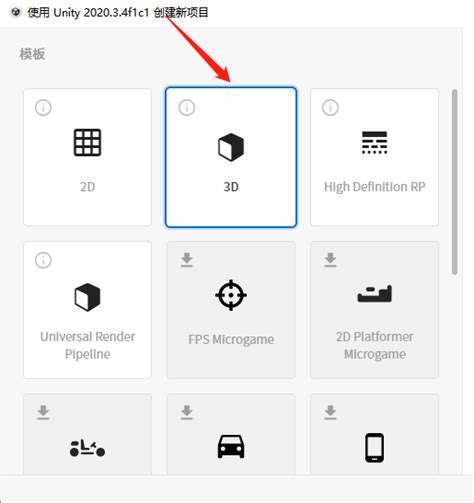474x503 pixels.
Task: Choose the mobile phone template icon
Action: click(374, 448)
